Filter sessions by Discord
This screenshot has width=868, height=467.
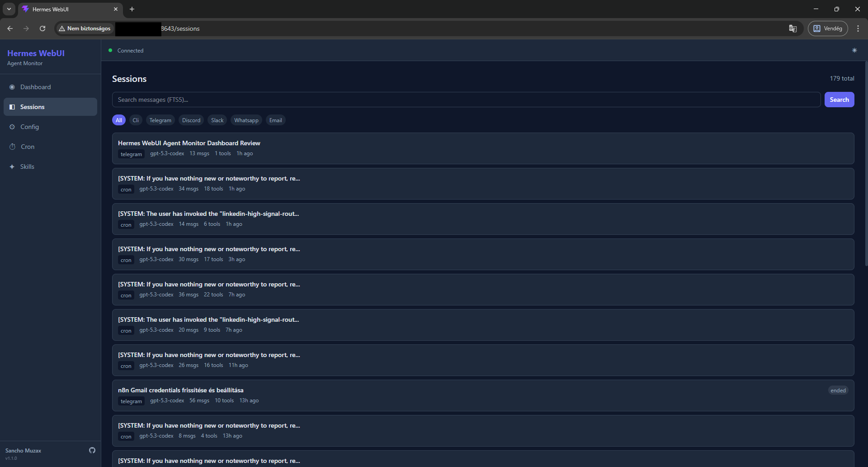point(191,120)
